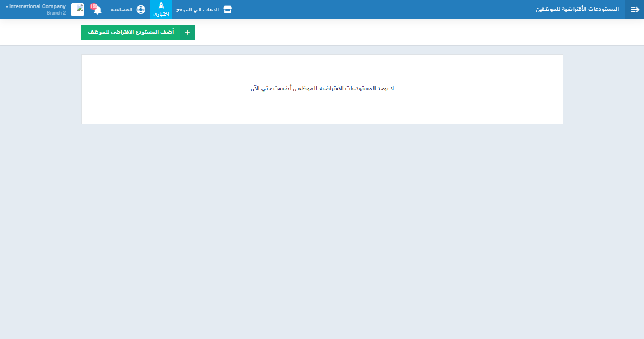This screenshot has width=644, height=339.
Task: Click the storefront icon in the top bar
Action: click(x=228, y=10)
